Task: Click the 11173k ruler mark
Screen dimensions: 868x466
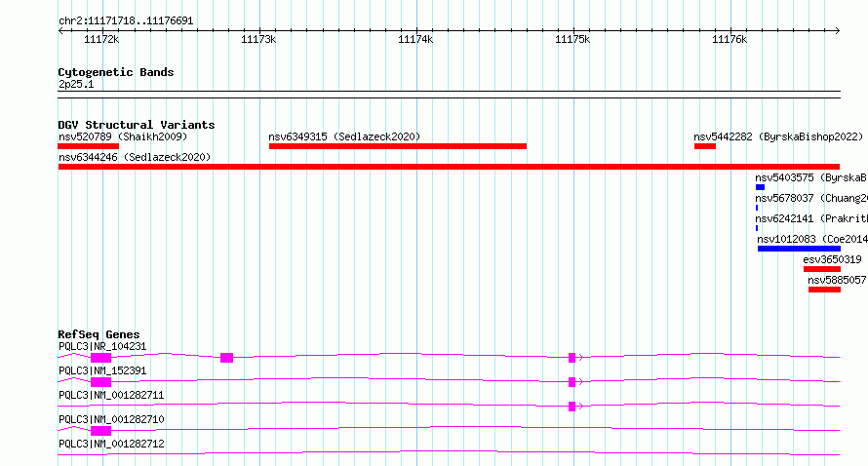Action: 258,39
